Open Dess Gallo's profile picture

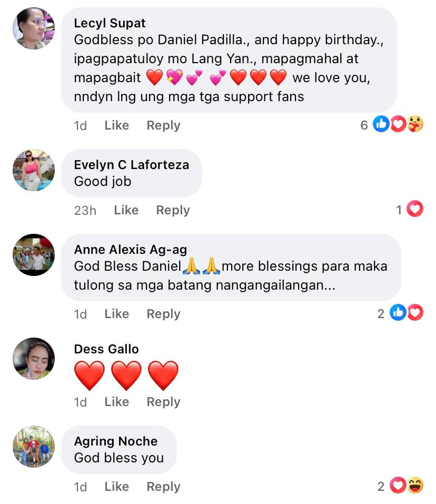point(34,359)
